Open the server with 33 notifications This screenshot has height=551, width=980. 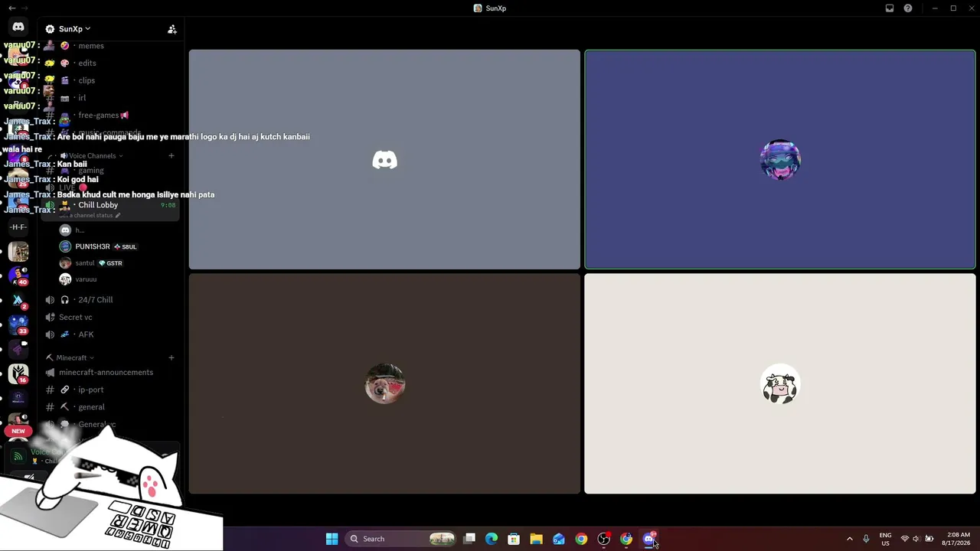(18, 325)
